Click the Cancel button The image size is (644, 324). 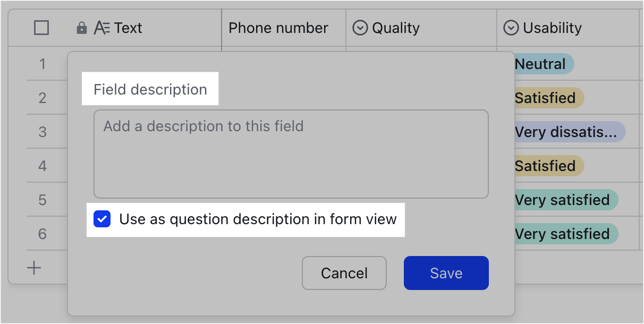344,272
